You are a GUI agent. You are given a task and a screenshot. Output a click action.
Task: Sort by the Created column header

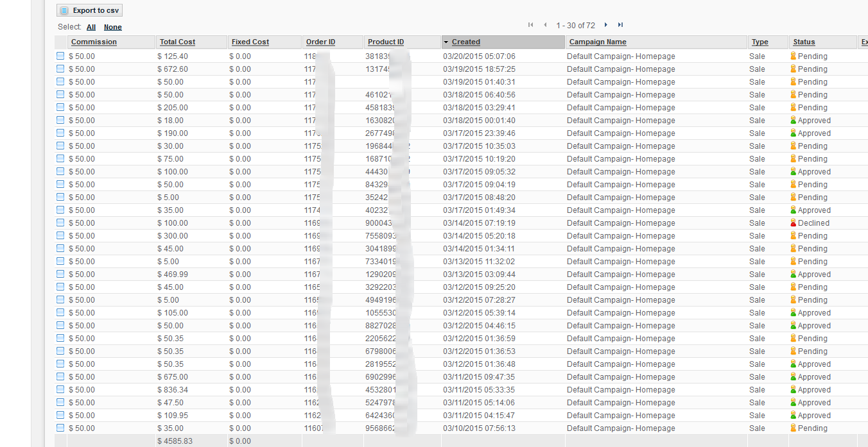466,42
